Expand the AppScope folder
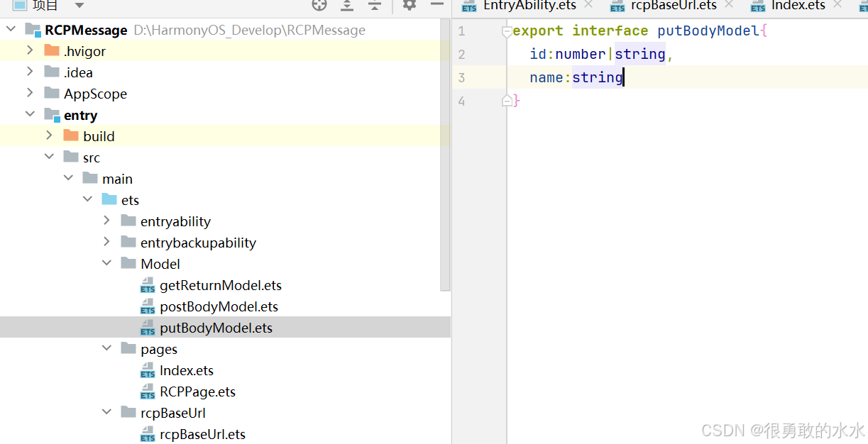 30,93
